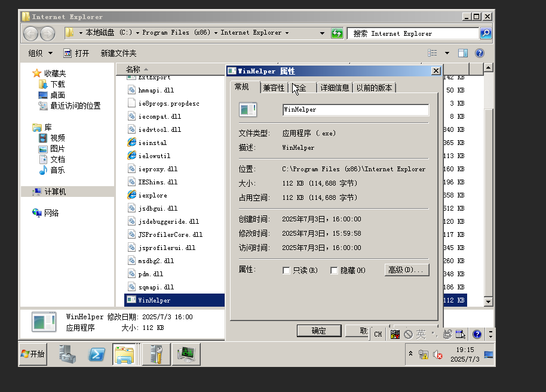
Task: Toggle the Read-only attribute checkbox
Action: 286,270
